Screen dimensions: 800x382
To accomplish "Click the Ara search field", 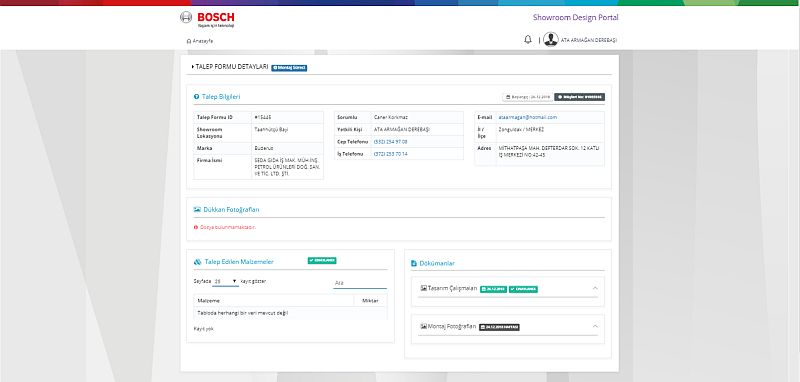I will pyautogui.click(x=360, y=283).
